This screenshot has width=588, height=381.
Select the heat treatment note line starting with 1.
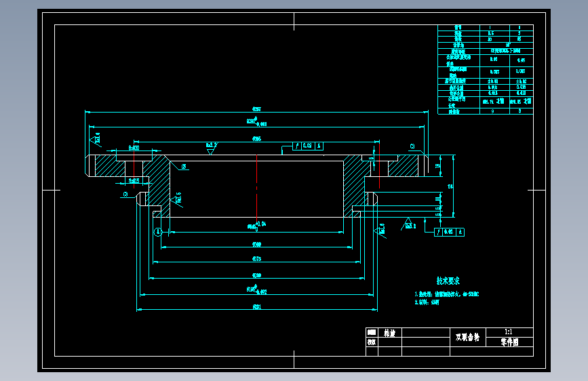(447, 294)
